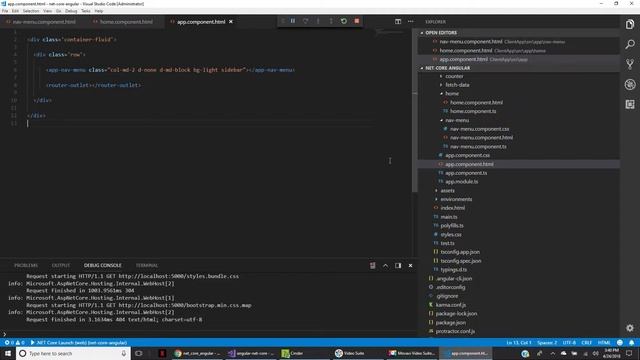Open package.json in explorer
This screenshot has width=640, height=360.
tap(450, 323)
